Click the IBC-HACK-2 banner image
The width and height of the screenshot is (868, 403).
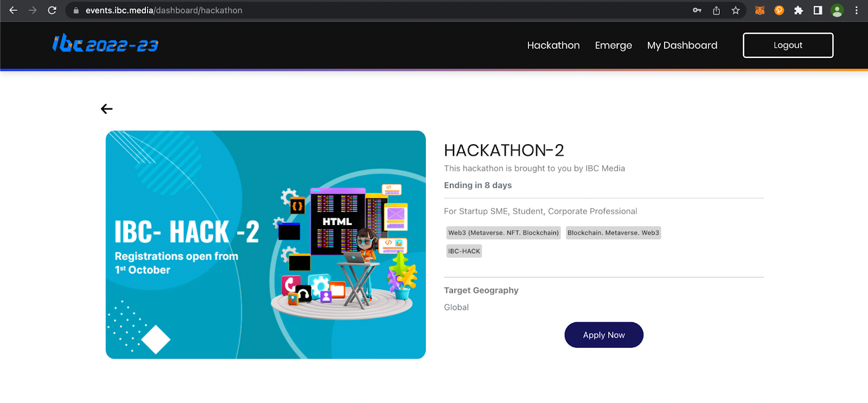pyautogui.click(x=266, y=245)
